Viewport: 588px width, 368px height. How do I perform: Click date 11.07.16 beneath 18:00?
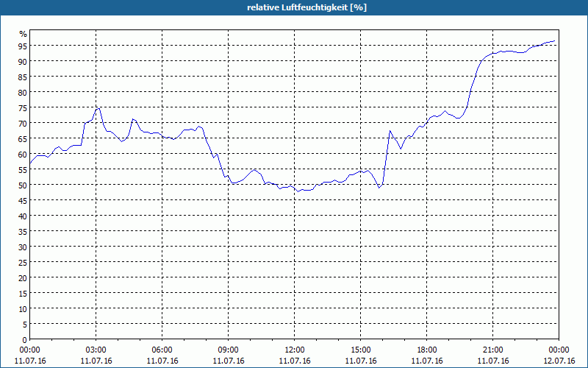[x=427, y=361]
